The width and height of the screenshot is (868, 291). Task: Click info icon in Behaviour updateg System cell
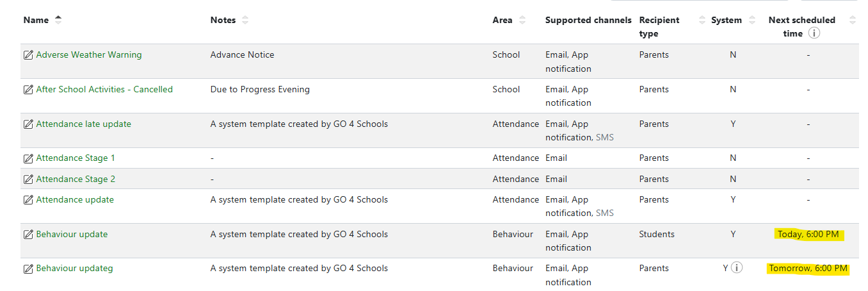(x=737, y=268)
